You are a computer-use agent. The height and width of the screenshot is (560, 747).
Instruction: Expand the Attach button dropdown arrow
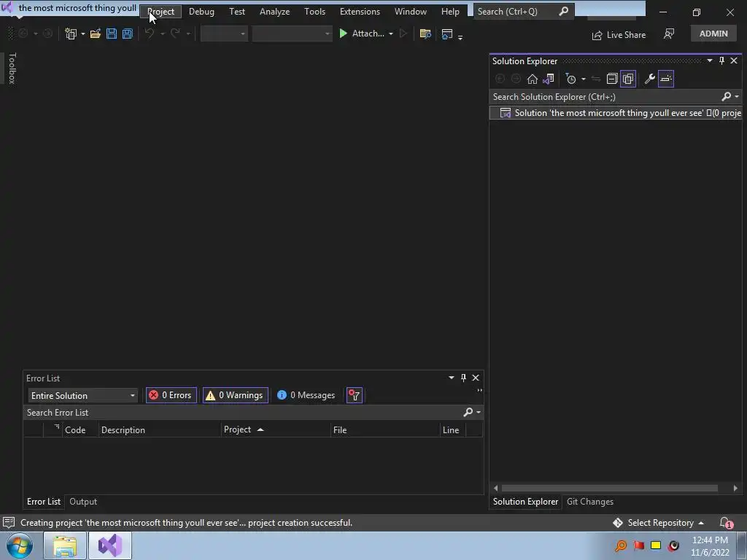391,34
